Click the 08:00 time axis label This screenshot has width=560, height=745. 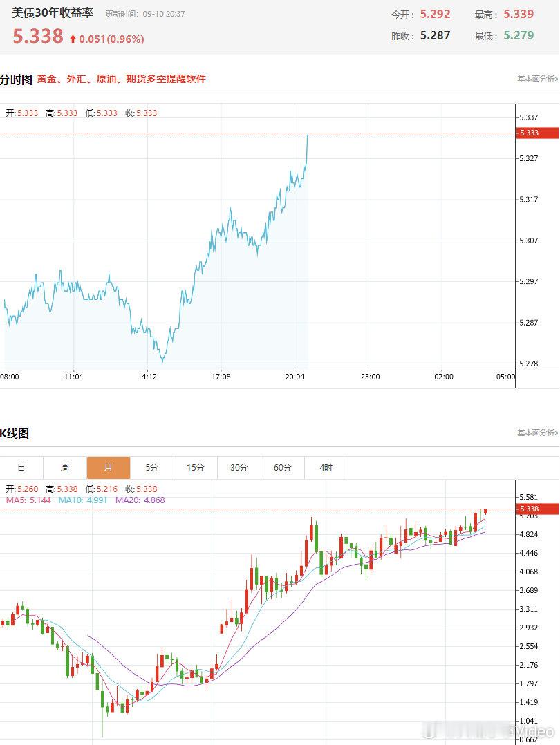pyautogui.click(x=10, y=377)
